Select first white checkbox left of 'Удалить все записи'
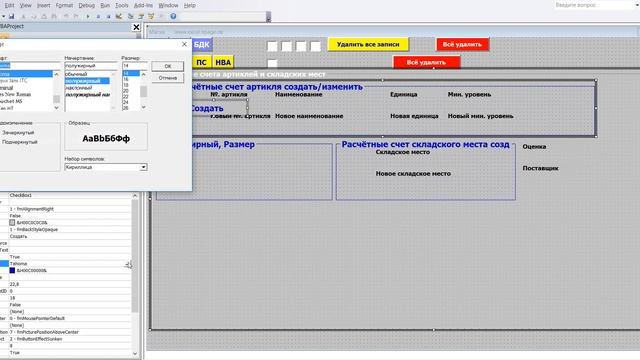The image size is (640, 360). click(272, 46)
